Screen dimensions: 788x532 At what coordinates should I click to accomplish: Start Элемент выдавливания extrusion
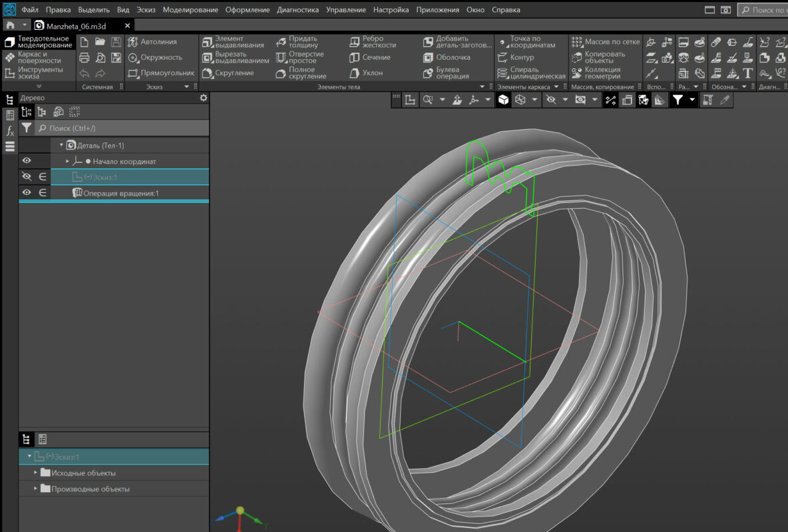233,42
